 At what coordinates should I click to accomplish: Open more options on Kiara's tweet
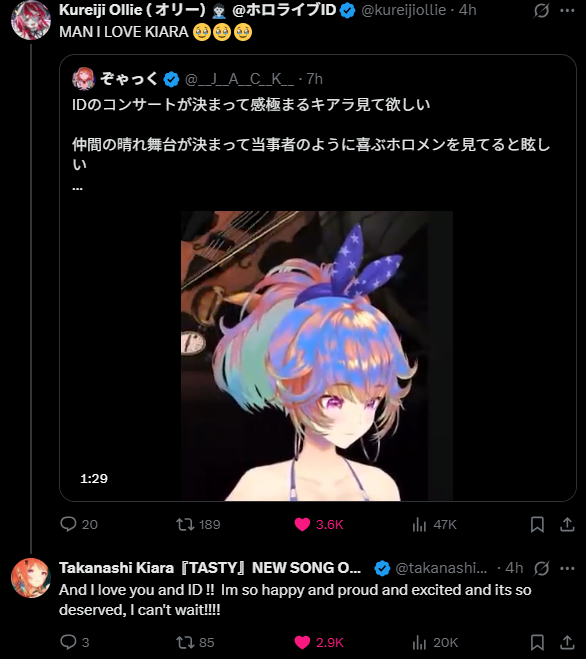(567, 568)
